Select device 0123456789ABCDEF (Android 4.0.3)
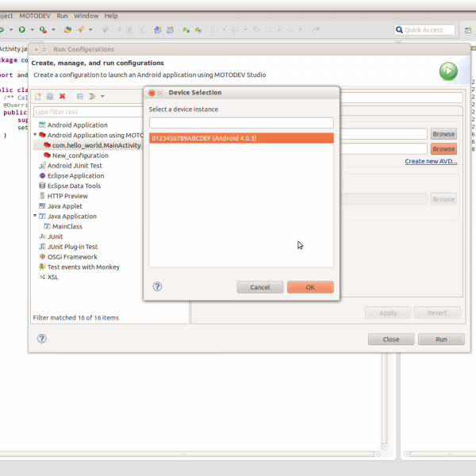Viewport: 476px width, 476px height. point(241,138)
